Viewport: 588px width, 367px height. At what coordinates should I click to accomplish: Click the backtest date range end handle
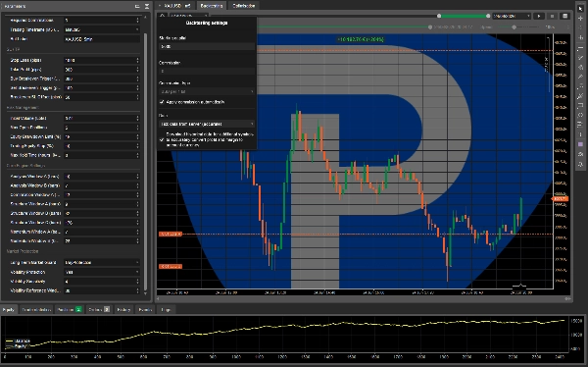click(488, 16)
